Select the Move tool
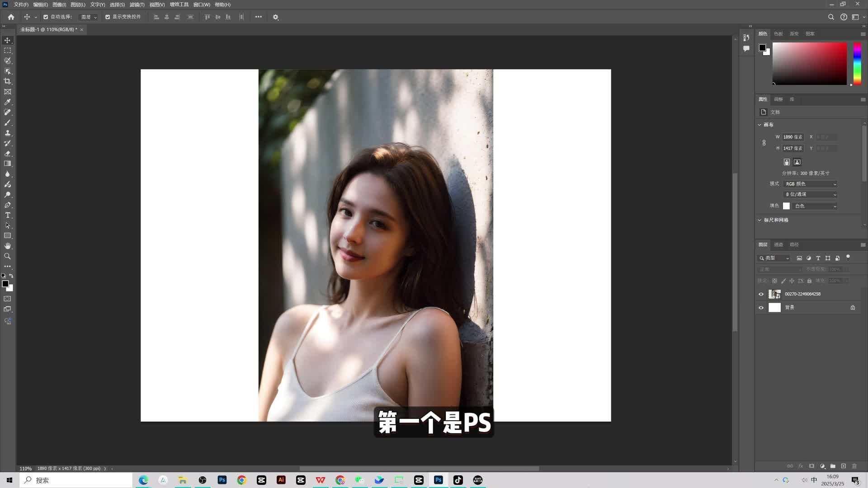Image resolution: width=868 pixels, height=488 pixels. (x=7, y=40)
